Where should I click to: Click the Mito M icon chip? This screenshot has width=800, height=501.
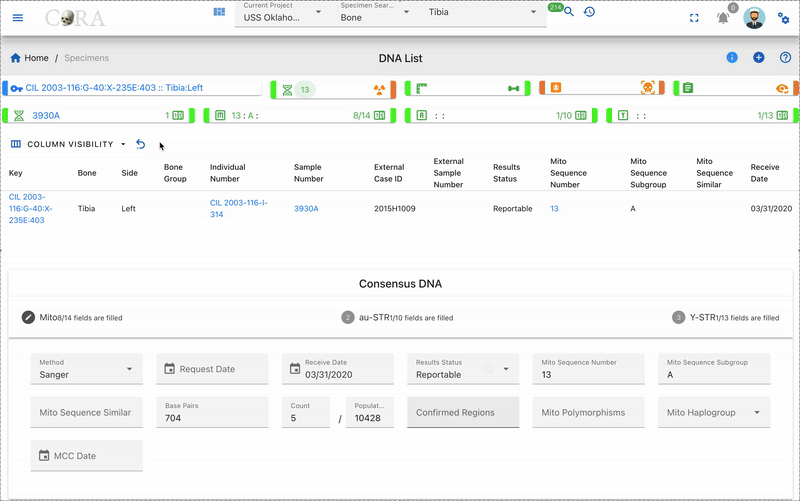click(x=220, y=115)
